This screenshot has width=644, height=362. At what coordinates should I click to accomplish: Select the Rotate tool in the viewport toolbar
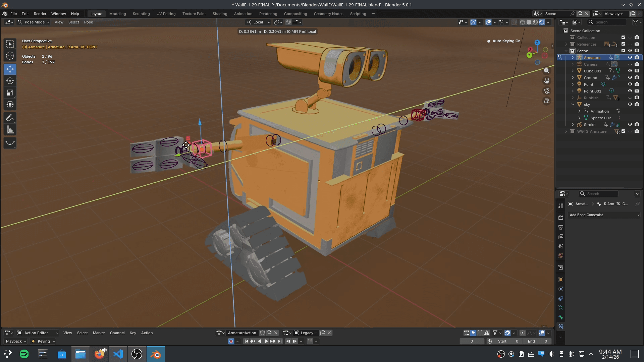click(x=10, y=81)
